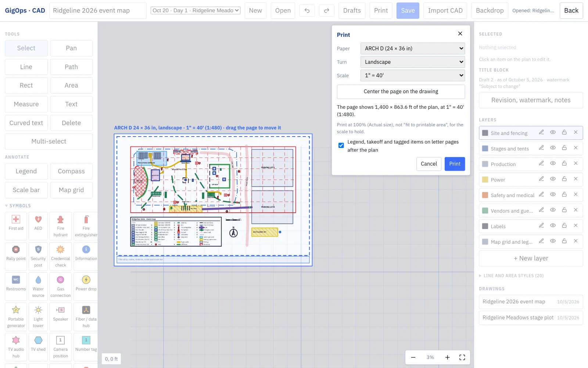Toggle visibility of the Power layer
588x368 pixels.
coord(553,179)
